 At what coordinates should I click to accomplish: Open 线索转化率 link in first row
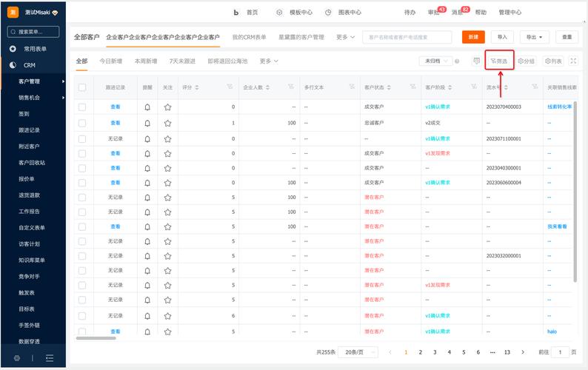click(x=560, y=107)
